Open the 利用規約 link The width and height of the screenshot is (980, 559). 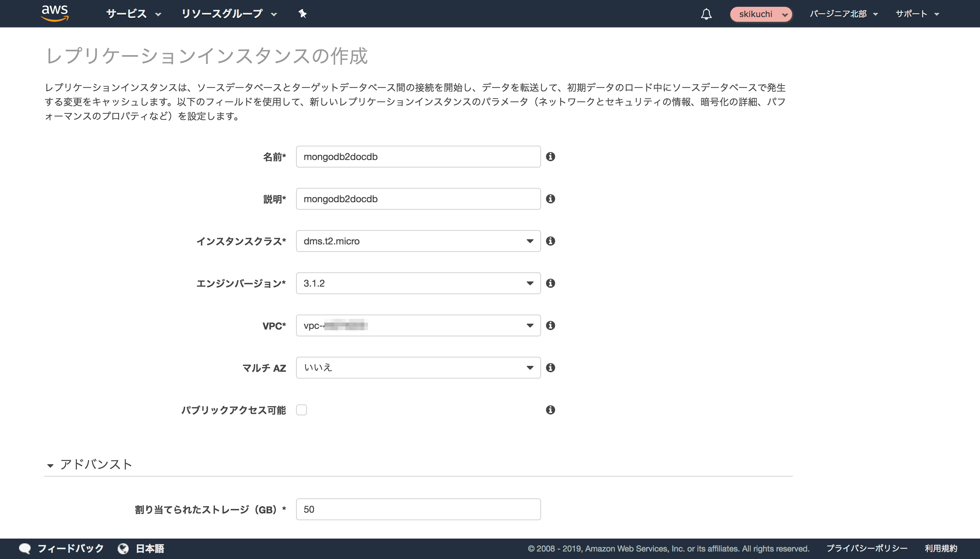pos(941,548)
